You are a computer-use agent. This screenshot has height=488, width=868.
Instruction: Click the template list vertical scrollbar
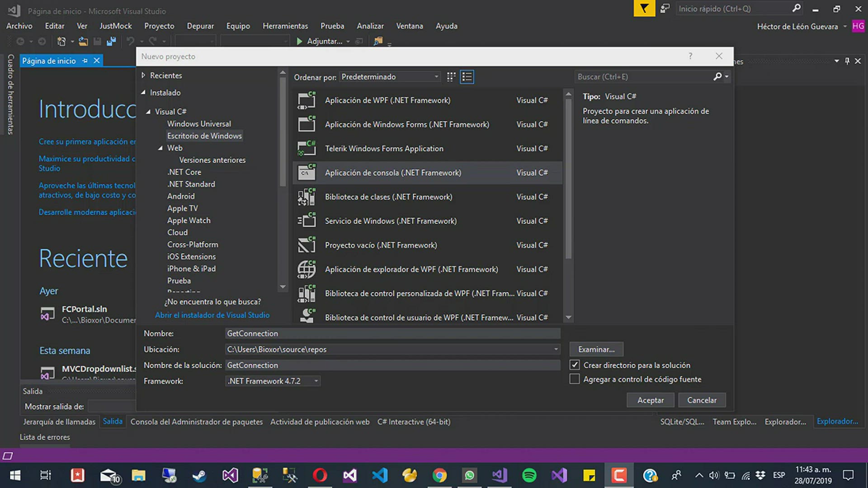coord(568,178)
